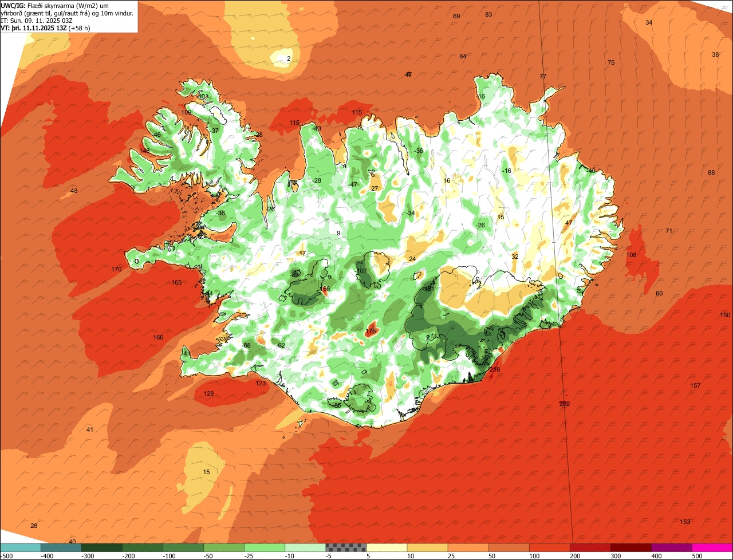Image resolution: width=733 pixels, height=560 pixels.
Task: Click the value "83" on the map
Action: tap(488, 14)
